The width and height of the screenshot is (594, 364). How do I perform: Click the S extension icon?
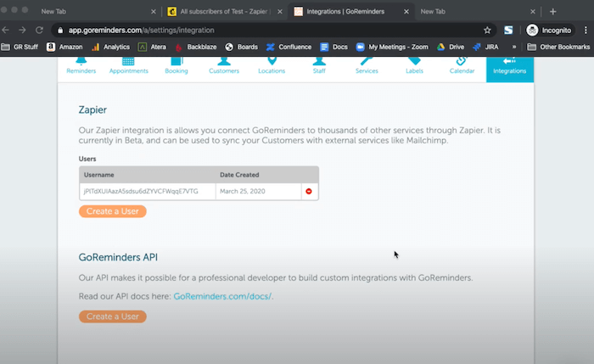click(508, 31)
